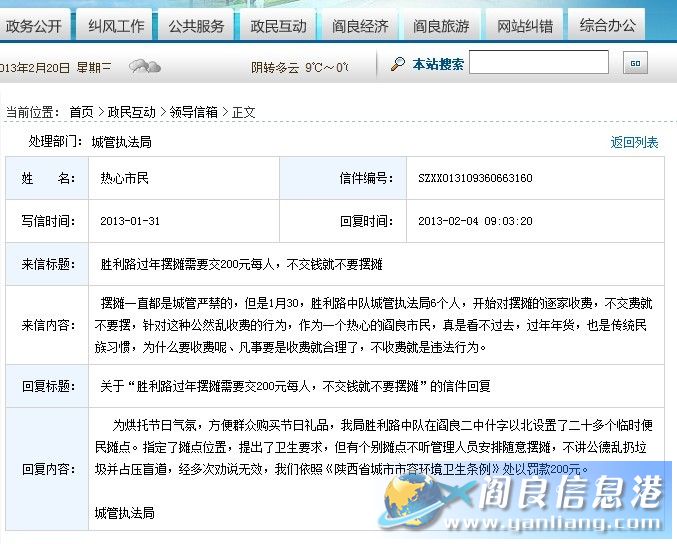Viewport: 677px width, 544px height.
Task: Navigate to the 阎良旅游 tab
Action: tap(441, 25)
